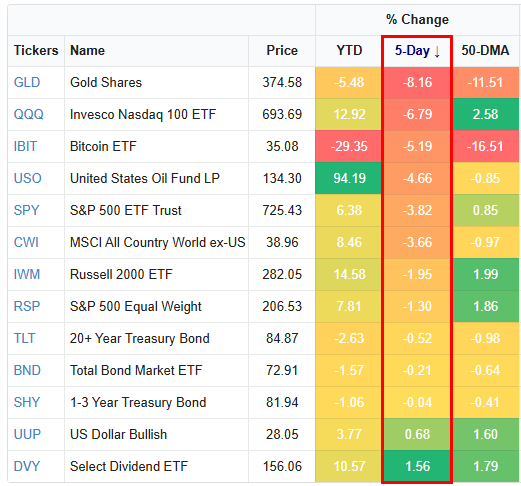
Task: Sort by 50-DMA column header
Action: pos(485,51)
